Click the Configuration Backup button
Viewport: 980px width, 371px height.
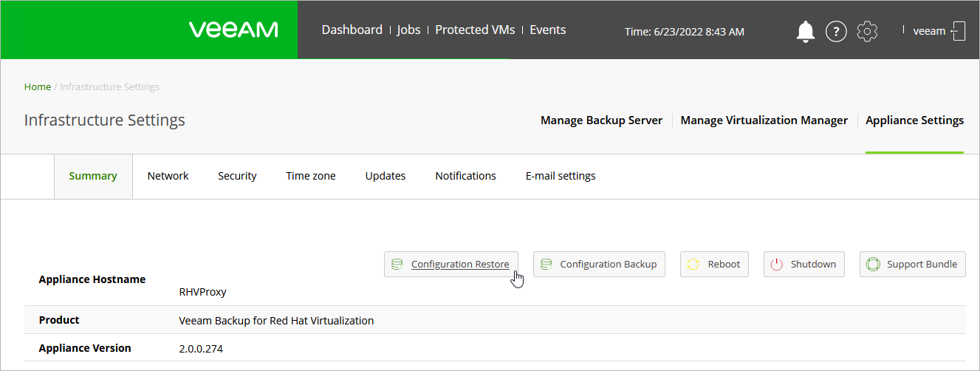[x=599, y=264]
